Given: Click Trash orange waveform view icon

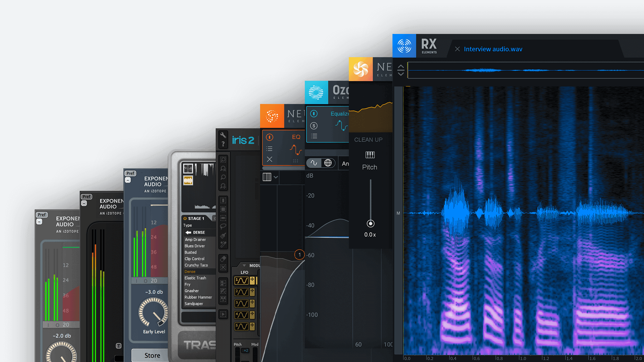Looking at the screenshot, I should (x=188, y=180).
